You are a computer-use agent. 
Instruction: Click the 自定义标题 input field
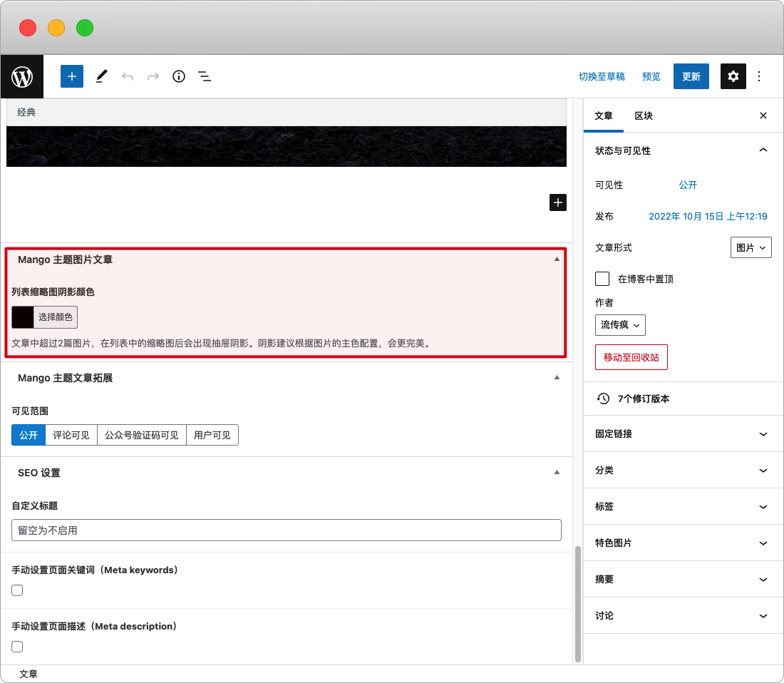[287, 530]
